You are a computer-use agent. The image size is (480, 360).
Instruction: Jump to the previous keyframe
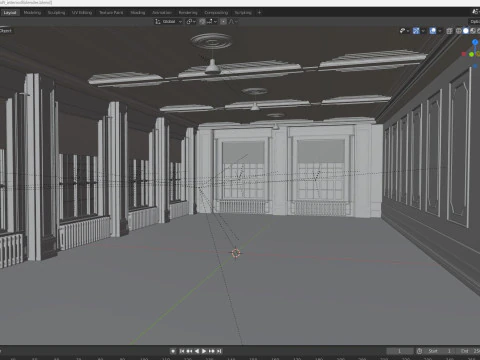(x=189, y=351)
